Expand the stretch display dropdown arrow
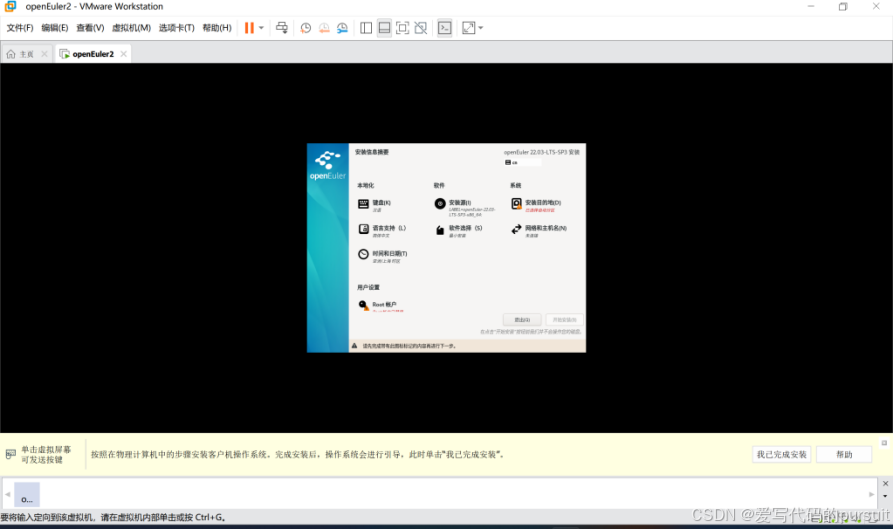The image size is (894, 530). 481,28
